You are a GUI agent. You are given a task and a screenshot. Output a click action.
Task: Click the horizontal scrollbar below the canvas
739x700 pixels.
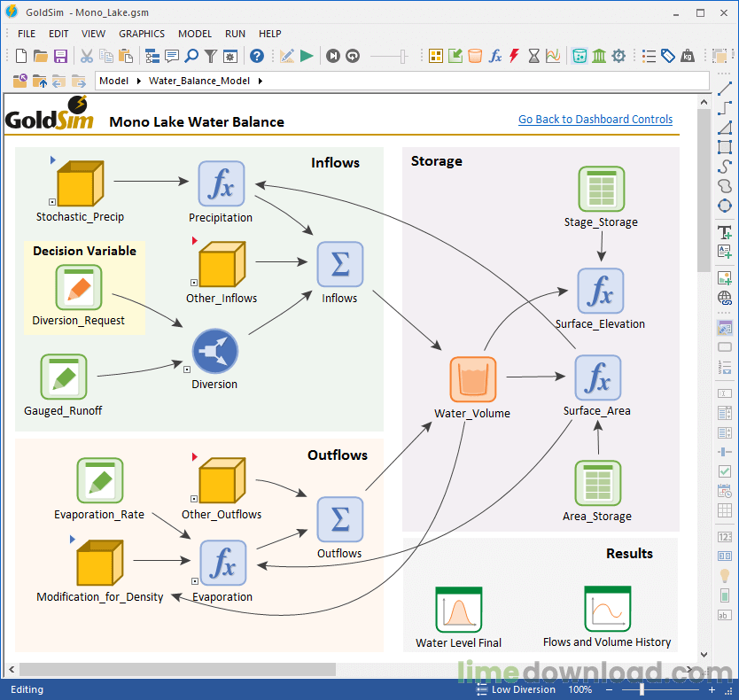click(177, 669)
